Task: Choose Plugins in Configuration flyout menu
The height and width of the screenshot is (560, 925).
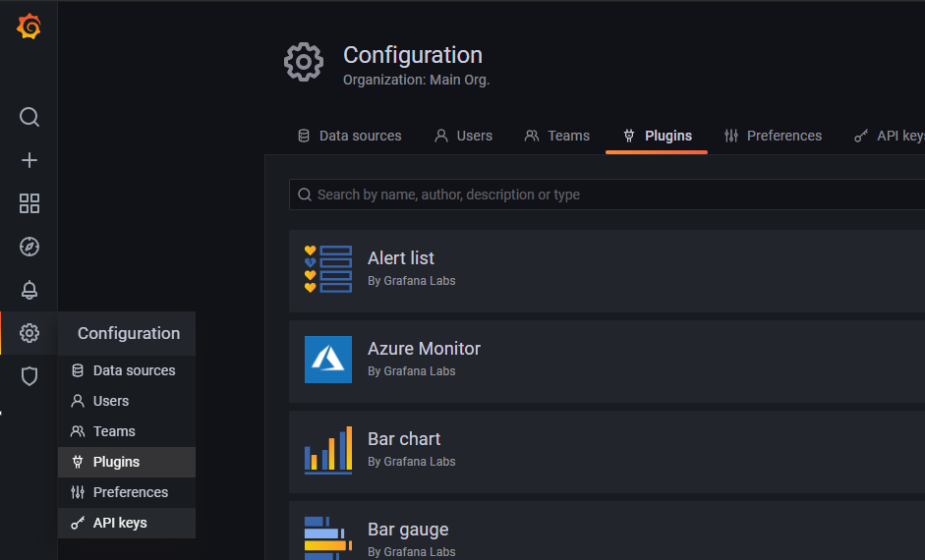Action: click(x=126, y=462)
